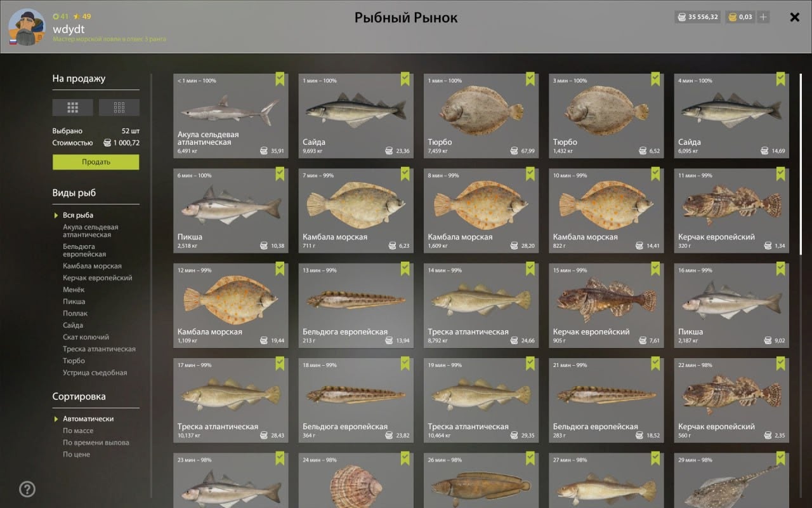The image size is (812, 508).
Task: Click the coin icon next to price 10,38
Action: [x=264, y=246]
